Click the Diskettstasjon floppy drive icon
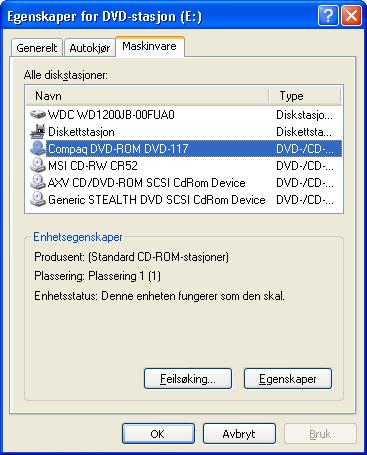Image resolution: width=367 pixels, height=455 pixels. [x=37, y=132]
